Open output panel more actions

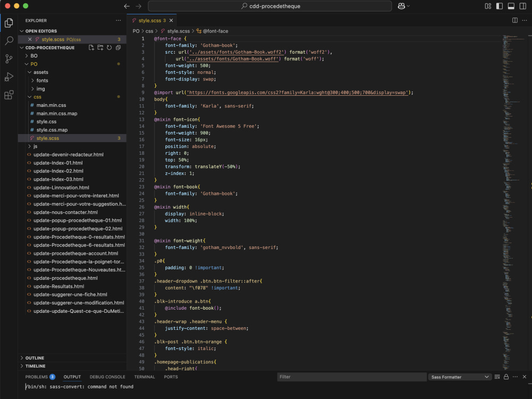point(515,377)
